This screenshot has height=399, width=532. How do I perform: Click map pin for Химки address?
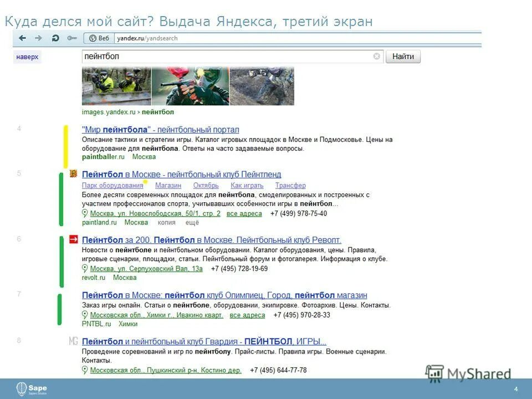click(x=85, y=315)
